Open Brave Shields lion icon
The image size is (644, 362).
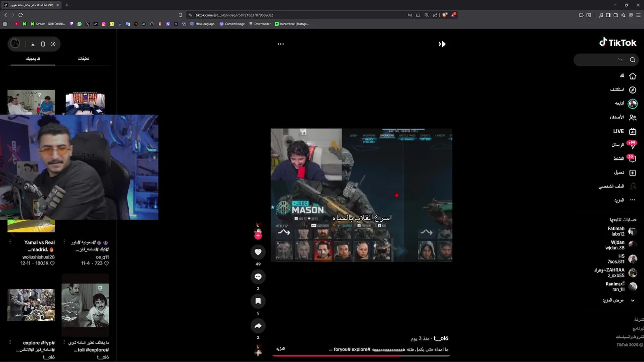coord(445,15)
